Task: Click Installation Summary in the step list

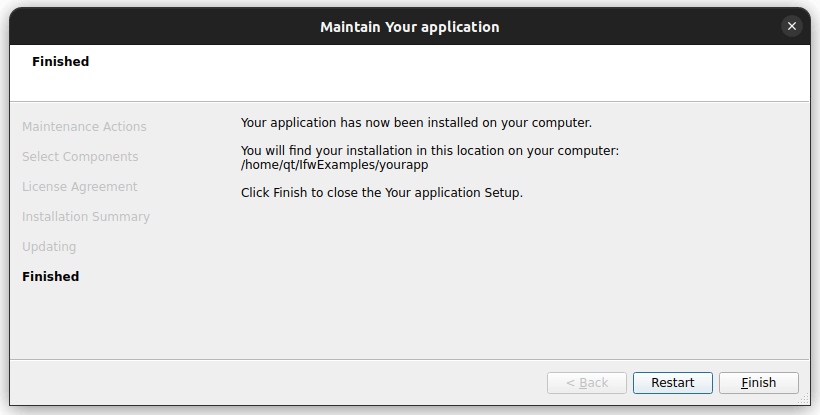Action: [86, 217]
